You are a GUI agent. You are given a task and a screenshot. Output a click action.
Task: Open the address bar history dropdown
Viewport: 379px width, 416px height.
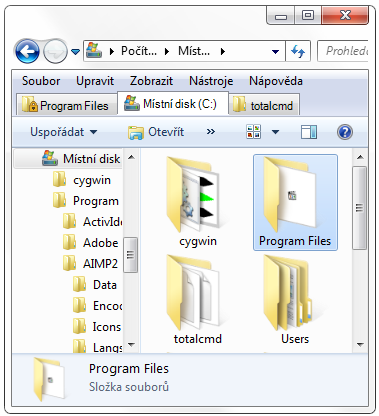coord(275,52)
